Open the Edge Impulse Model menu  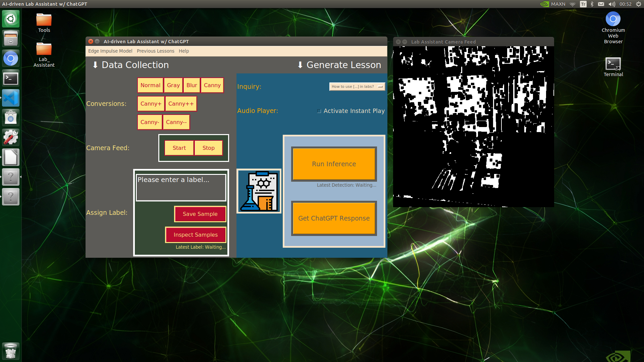click(x=110, y=51)
